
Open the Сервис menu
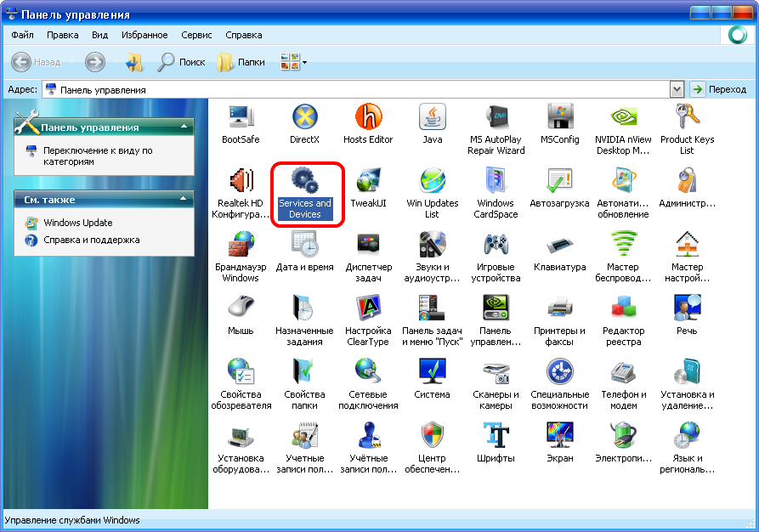(x=196, y=35)
